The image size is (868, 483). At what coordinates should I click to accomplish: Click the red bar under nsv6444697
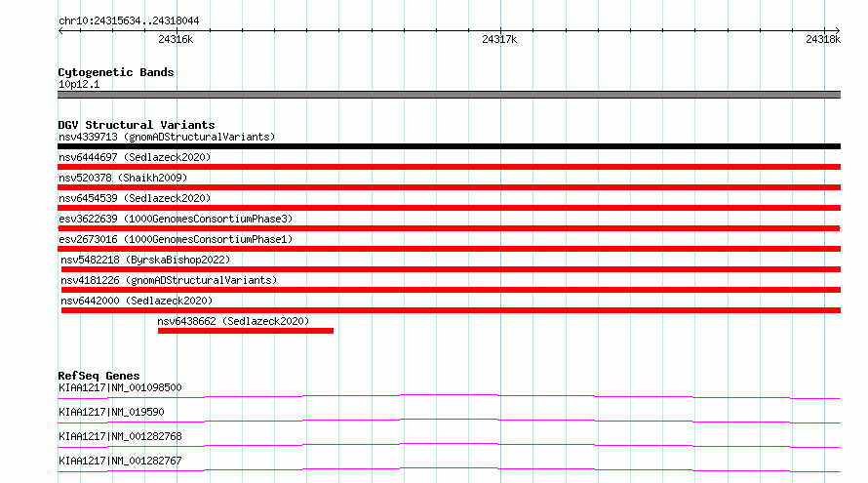coord(449,167)
